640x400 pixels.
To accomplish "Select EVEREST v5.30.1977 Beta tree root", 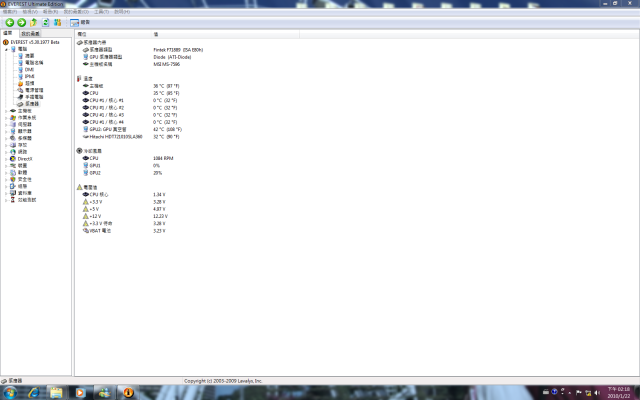I will point(31,42).
